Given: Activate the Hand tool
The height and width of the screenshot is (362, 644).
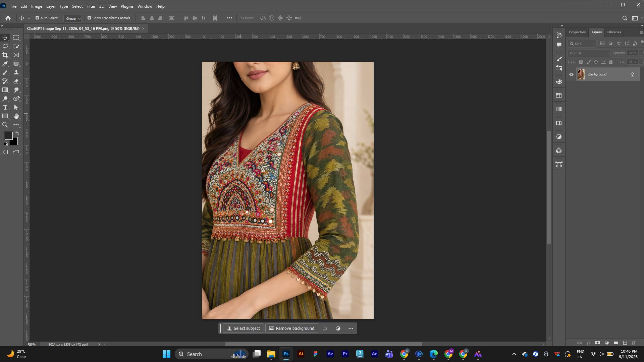Looking at the screenshot, I should 16,116.
